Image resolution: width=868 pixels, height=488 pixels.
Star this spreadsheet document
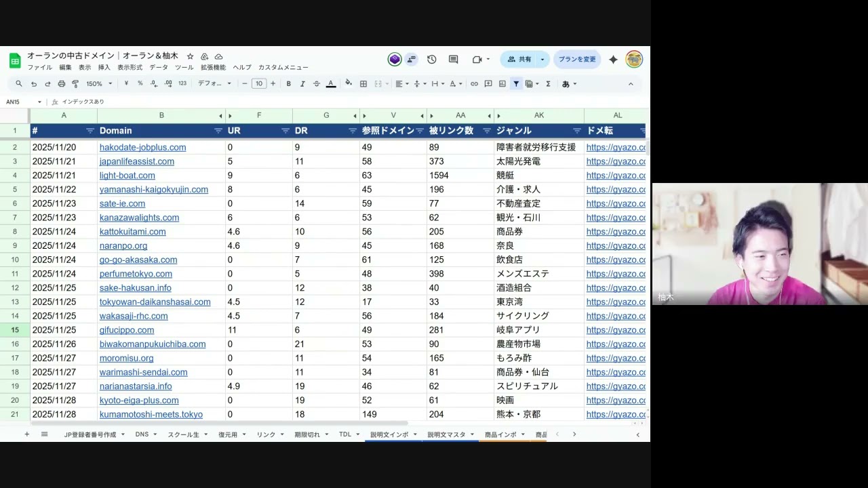(191, 56)
